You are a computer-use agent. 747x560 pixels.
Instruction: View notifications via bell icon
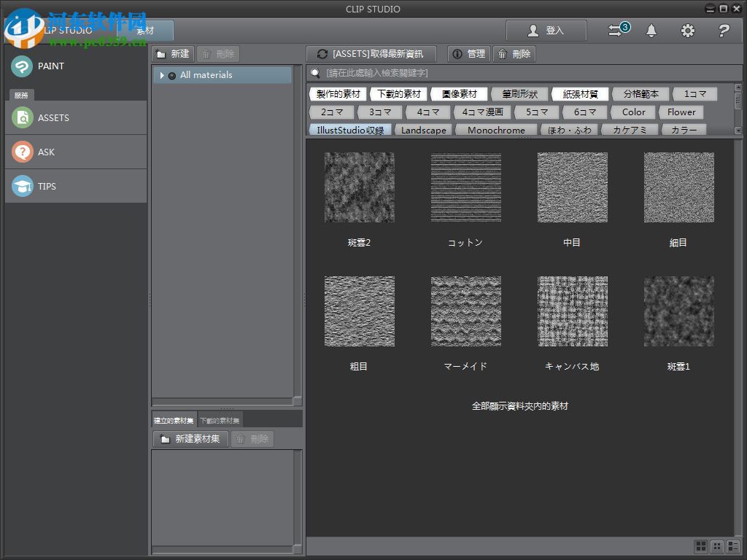pos(651,31)
